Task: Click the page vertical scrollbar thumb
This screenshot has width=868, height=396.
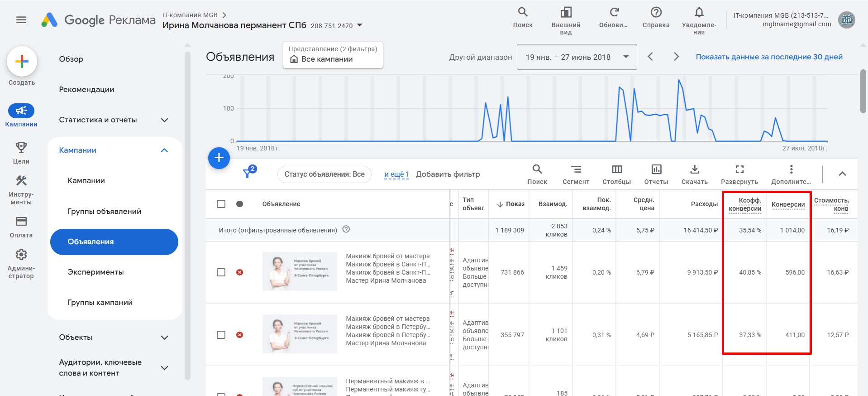Action: (x=863, y=91)
